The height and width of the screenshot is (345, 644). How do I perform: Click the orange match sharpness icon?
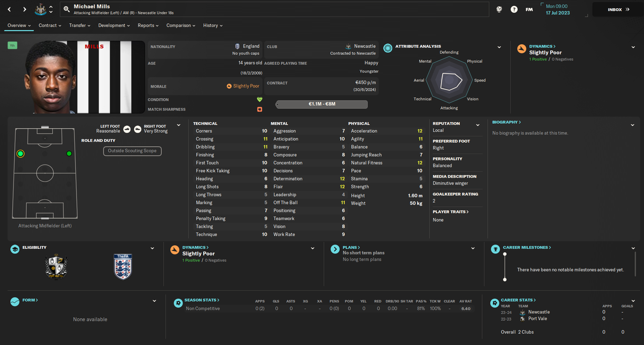[260, 109]
